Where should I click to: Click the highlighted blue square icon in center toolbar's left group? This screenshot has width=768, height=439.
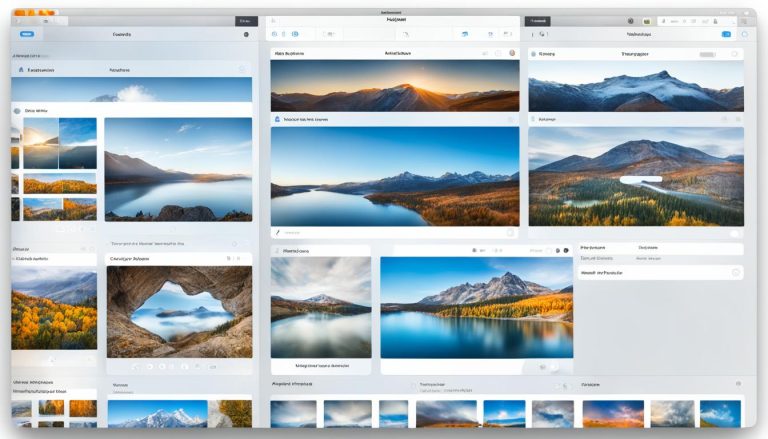click(x=295, y=34)
